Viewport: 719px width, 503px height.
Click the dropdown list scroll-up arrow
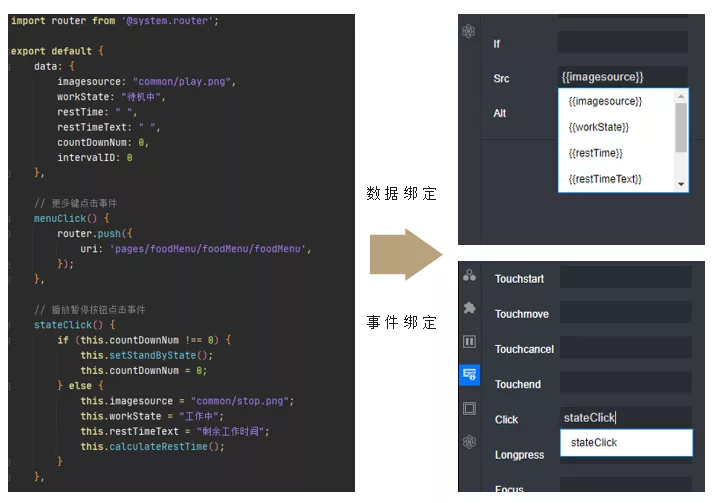pos(681,96)
